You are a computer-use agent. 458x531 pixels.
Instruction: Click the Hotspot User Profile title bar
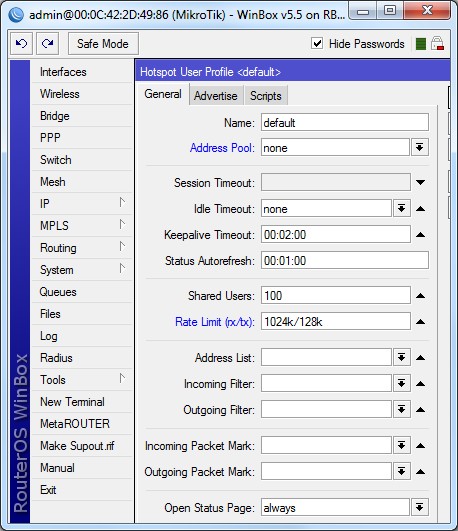coord(293,71)
